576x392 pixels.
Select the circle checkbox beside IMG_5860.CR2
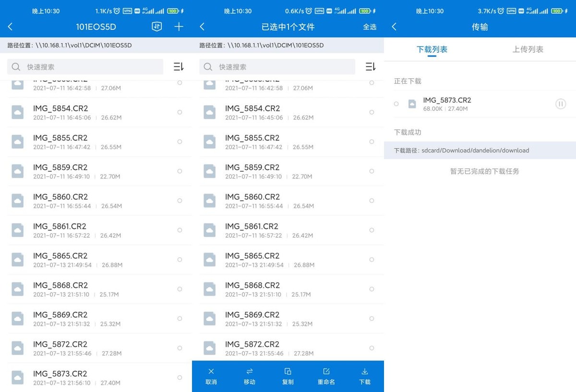pyautogui.click(x=180, y=200)
